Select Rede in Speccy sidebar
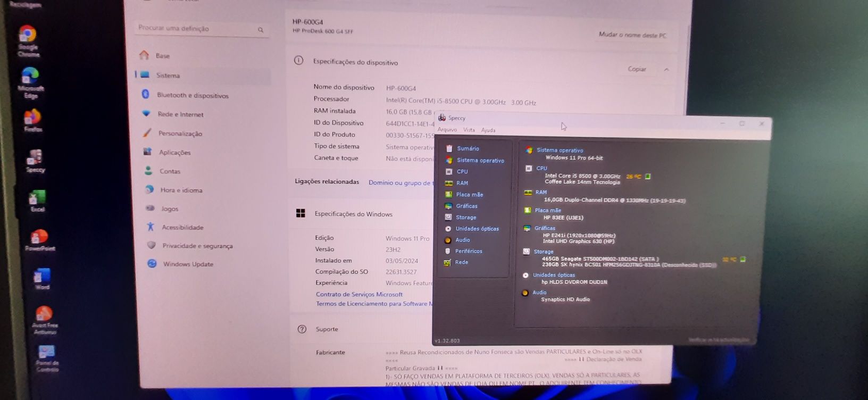 click(x=462, y=262)
